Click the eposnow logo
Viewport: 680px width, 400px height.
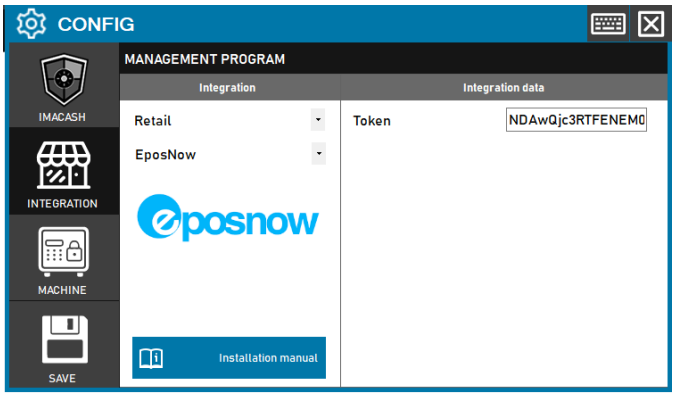228,220
